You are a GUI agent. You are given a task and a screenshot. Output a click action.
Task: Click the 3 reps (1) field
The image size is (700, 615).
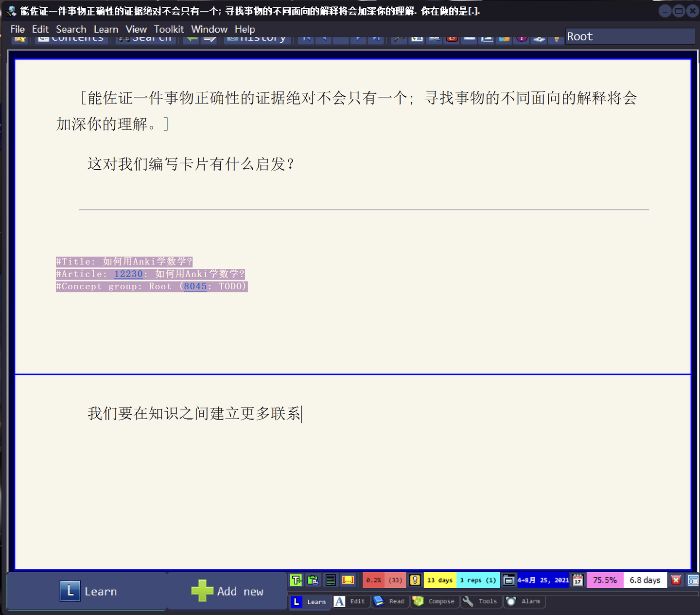(x=478, y=580)
